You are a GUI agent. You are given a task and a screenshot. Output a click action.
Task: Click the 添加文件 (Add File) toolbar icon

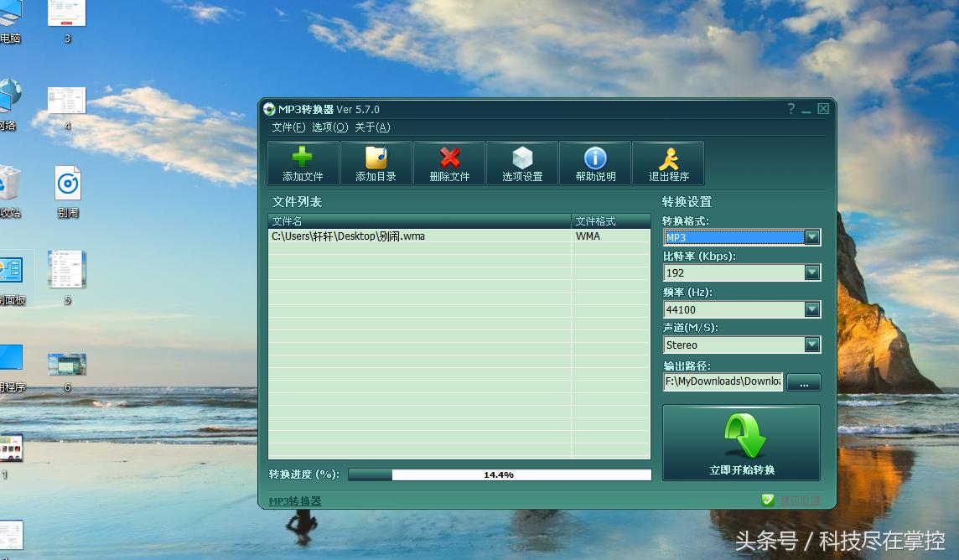[303, 162]
